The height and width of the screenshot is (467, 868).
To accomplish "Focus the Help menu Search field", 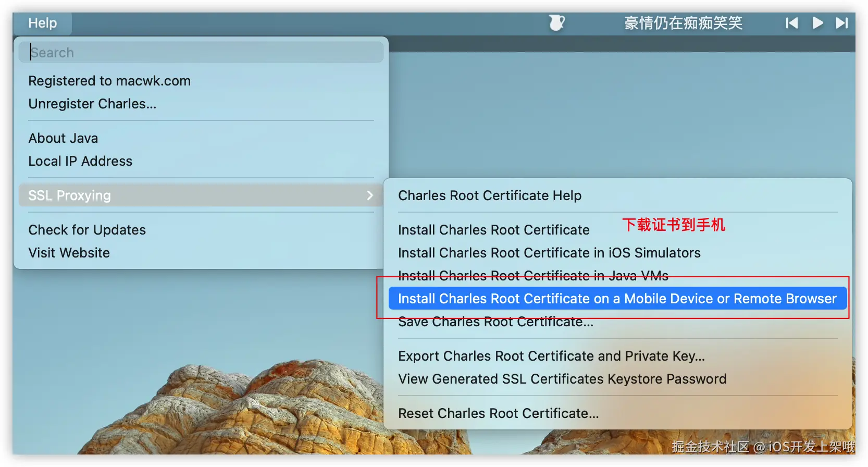I will click(201, 52).
